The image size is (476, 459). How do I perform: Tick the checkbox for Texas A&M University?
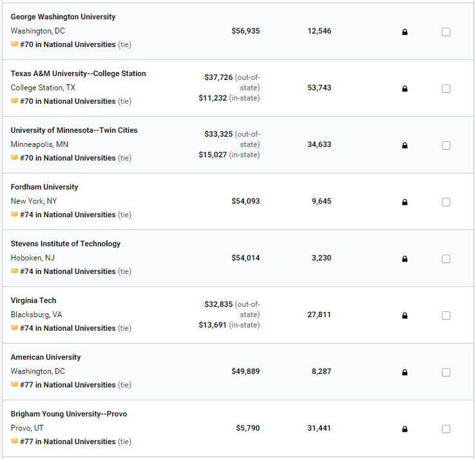tap(446, 89)
